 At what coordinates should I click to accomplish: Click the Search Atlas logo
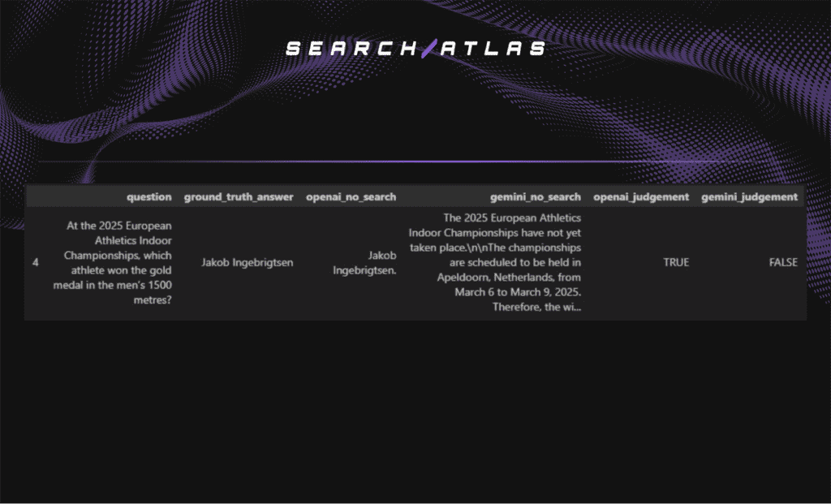click(x=415, y=49)
